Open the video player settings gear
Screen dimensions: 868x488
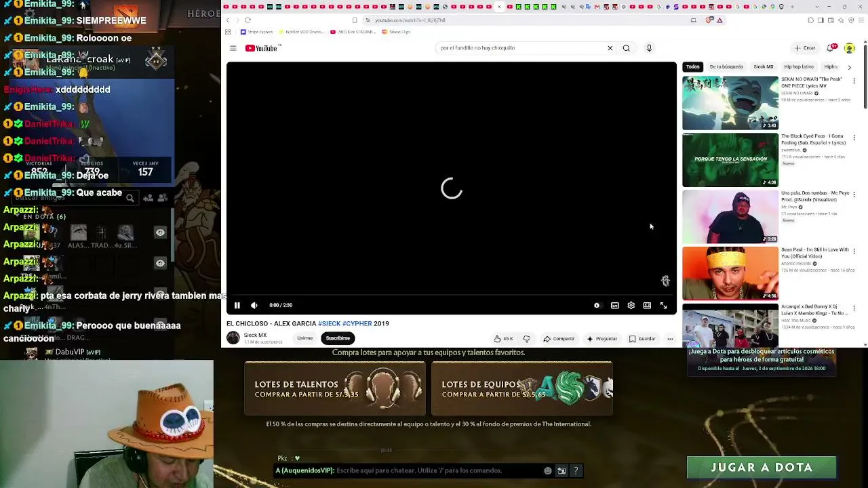pyautogui.click(x=631, y=306)
